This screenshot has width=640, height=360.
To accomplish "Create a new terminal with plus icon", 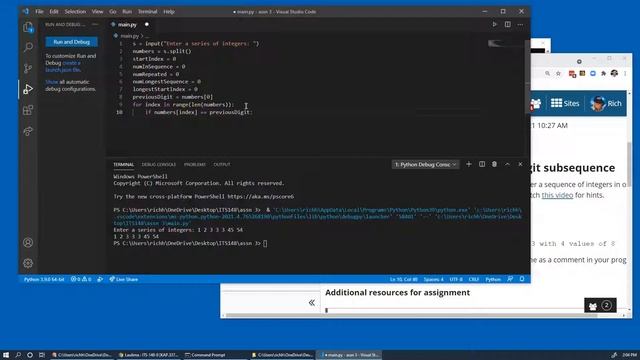I will [469, 164].
